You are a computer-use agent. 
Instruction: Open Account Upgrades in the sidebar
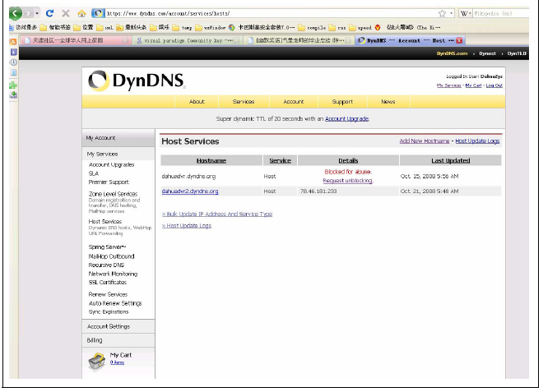tap(112, 164)
